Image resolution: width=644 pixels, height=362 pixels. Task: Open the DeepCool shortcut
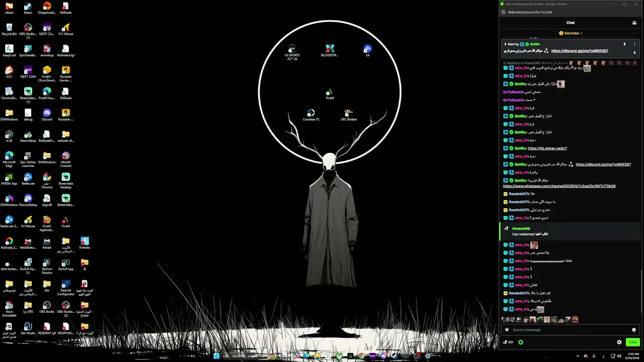click(x=9, y=51)
